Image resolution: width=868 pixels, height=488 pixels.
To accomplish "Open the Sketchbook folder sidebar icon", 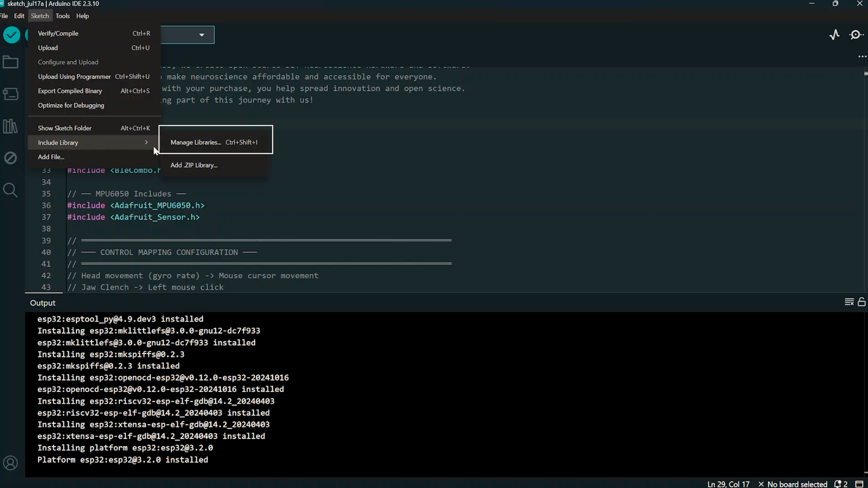I will tap(10, 62).
